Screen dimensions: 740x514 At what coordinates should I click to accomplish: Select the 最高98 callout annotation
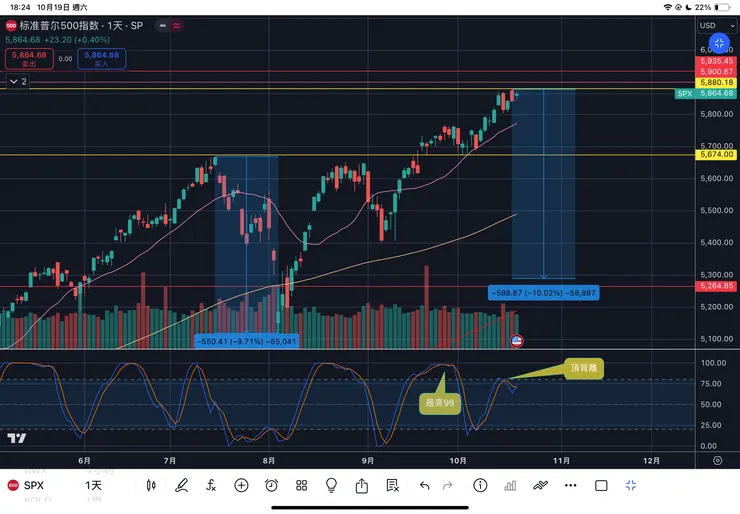coord(440,403)
